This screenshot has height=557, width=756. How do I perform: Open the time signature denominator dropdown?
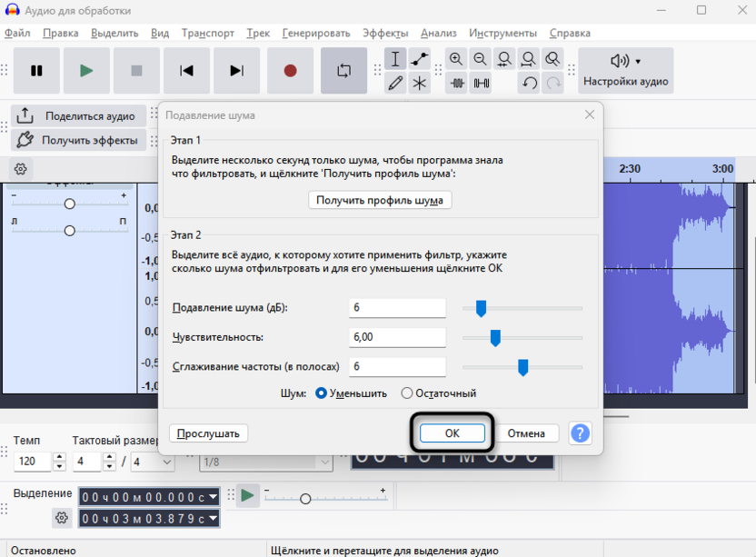(151, 462)
